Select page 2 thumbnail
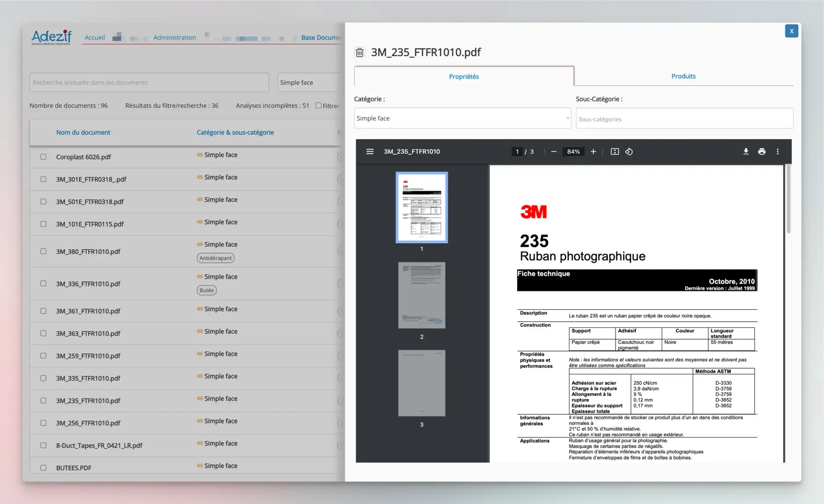Screen dimensions: 824x504 [x=421, y=295]
